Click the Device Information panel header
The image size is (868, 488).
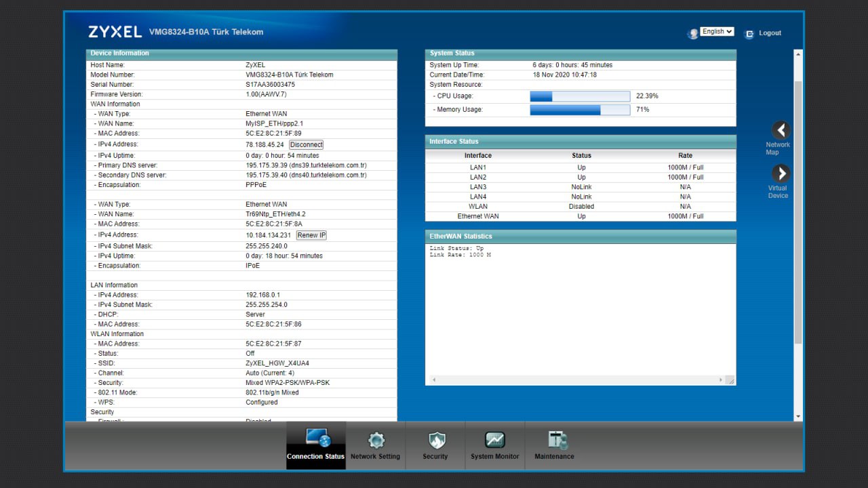[x=241, y=54]
